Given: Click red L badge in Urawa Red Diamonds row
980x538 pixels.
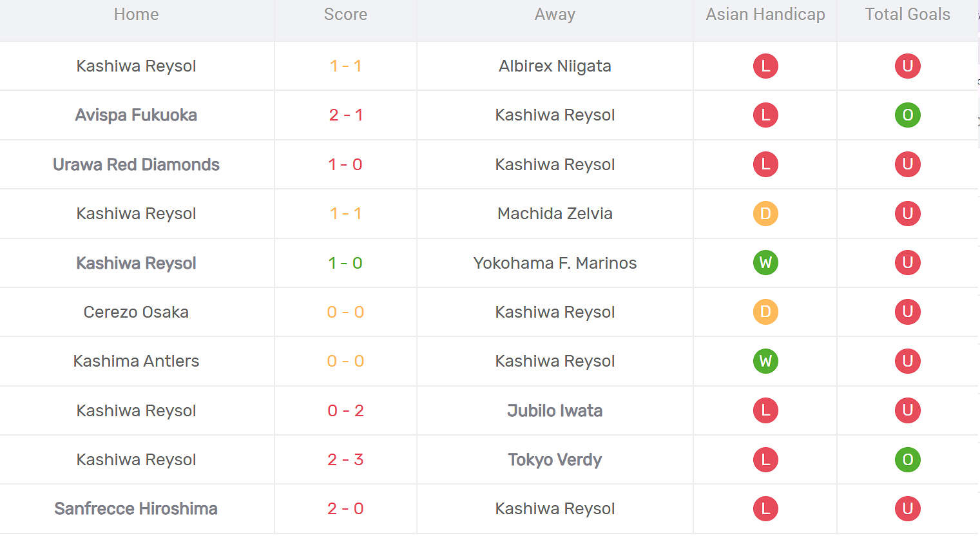Looking at the screenshot, I should 765,164.
